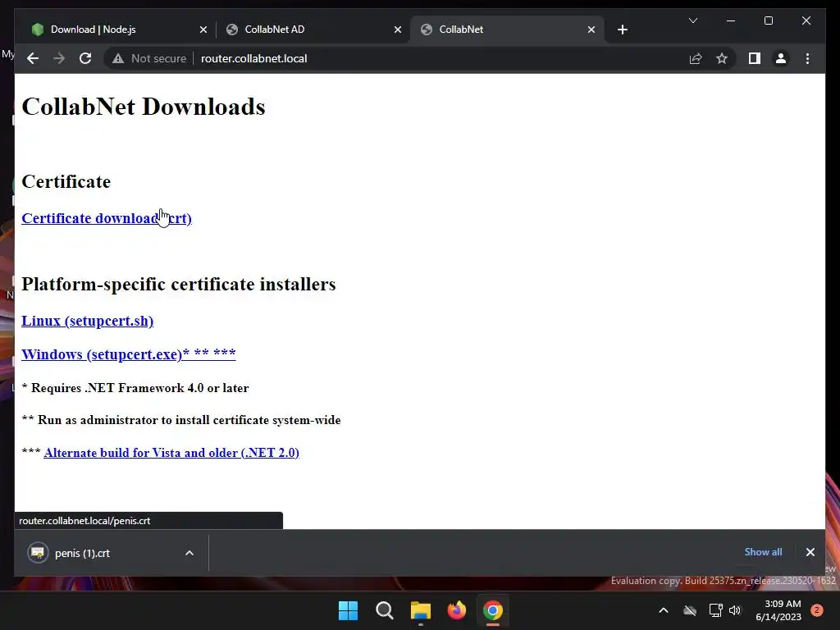840x630 pixels.
Task: Open the Windows Start menu
Action: (348, 610)
